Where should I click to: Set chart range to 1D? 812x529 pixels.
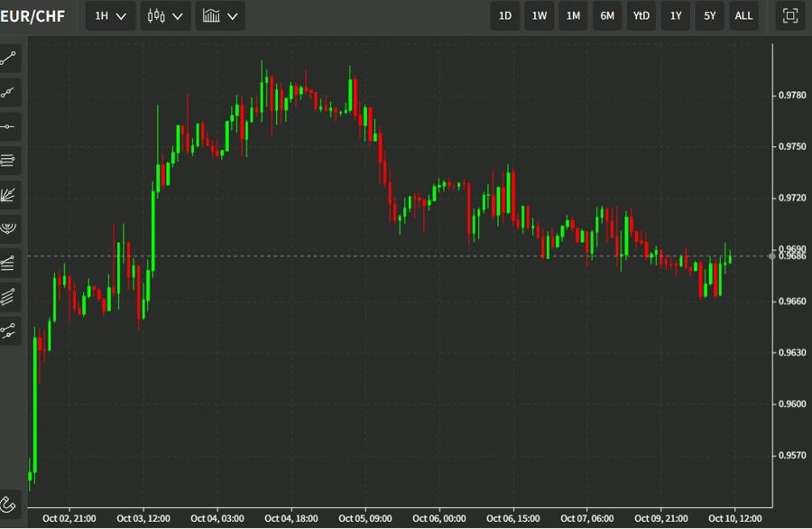(x=505, y=16)
